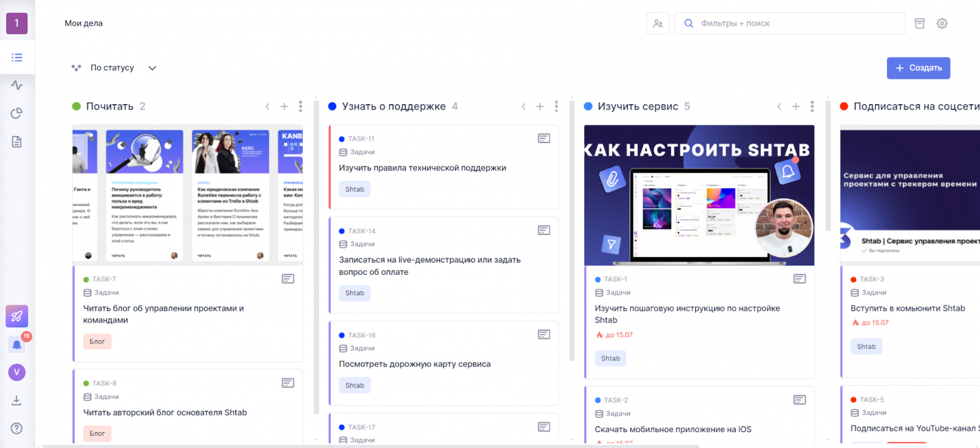Add a task to Изучить сервис column
This screenshot has height=448, width=980.
[x=796, y=106]
